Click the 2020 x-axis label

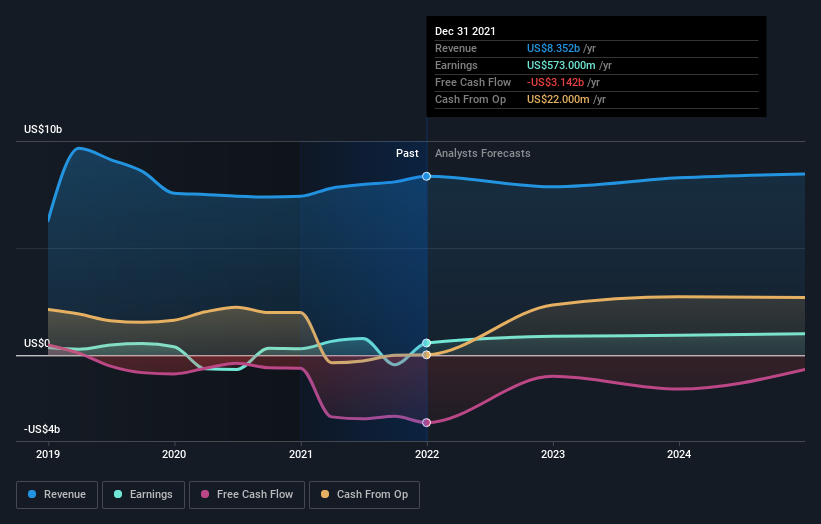coord(174,454)
